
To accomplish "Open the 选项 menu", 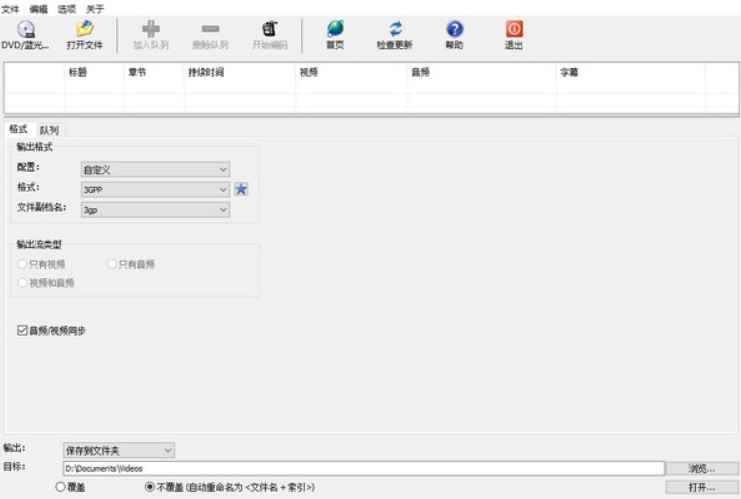I will [67, 9].
